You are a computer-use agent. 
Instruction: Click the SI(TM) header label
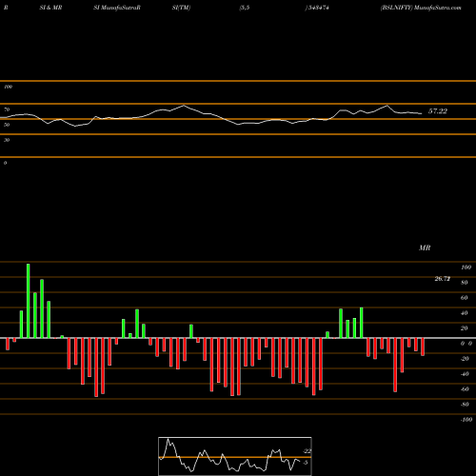pyautogui.click(x=181, y=8)
